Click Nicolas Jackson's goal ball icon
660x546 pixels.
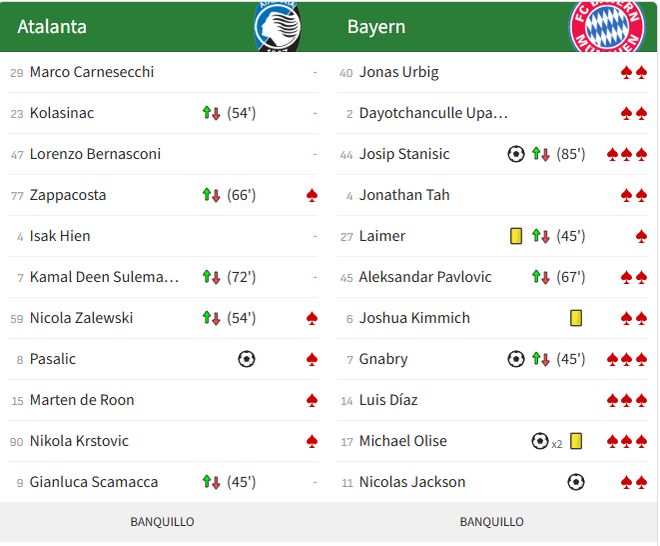pyautogui.click(x=576, y=482)
